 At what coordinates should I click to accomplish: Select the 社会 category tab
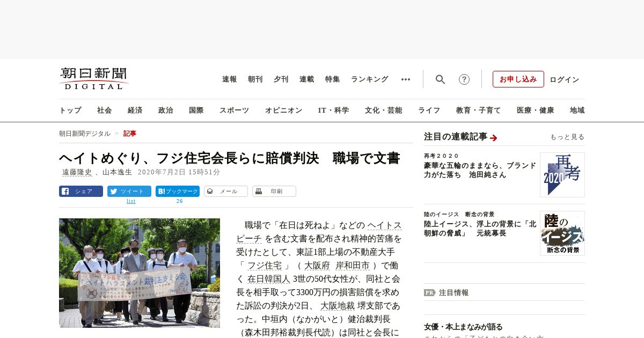tap(105, 111)
